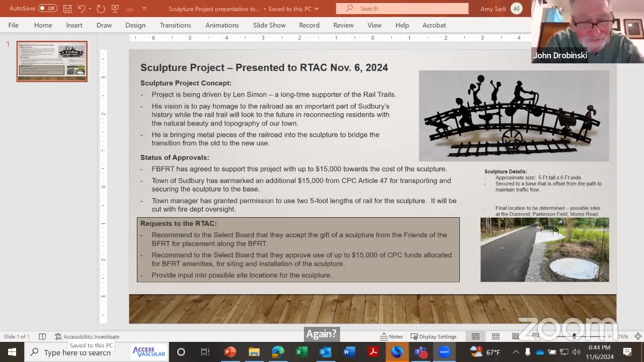Screen dimensions: 644x362
Task: Switch to Normal view icon
Action: 475,336
